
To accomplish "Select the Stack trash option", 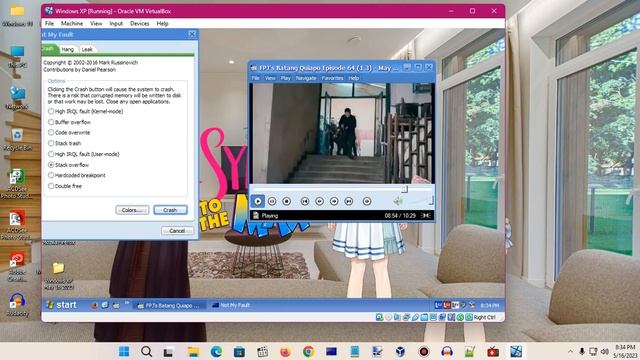I will coord(64,143).
